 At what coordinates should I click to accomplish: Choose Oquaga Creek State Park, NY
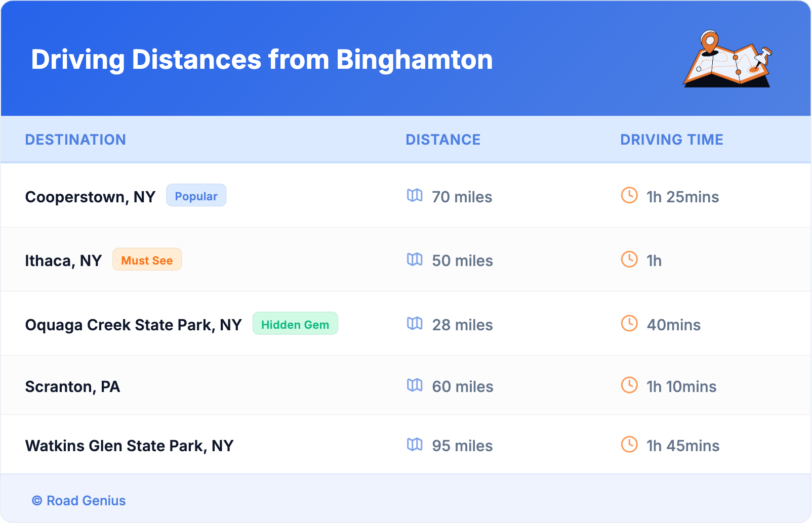coord(134,325)
